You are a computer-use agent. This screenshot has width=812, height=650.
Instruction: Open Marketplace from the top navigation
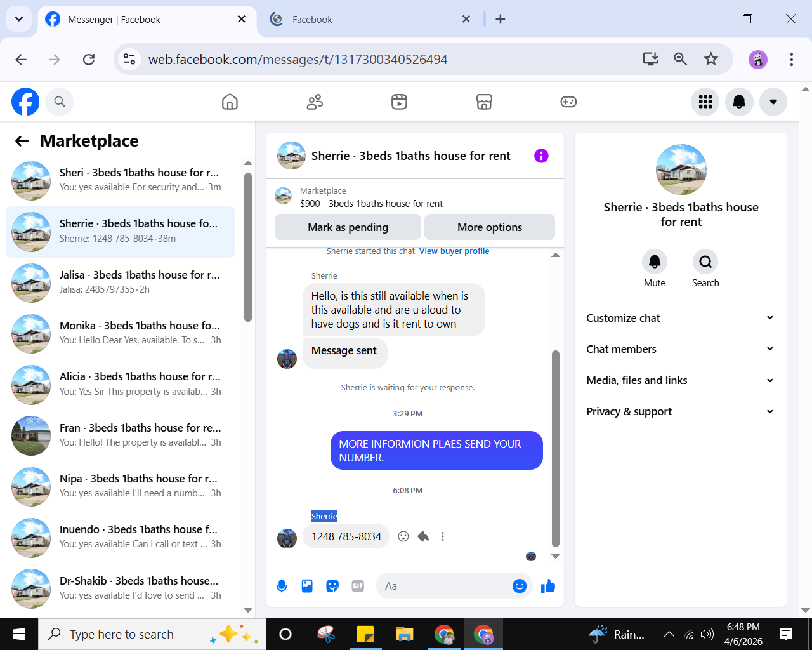point(484,102)
